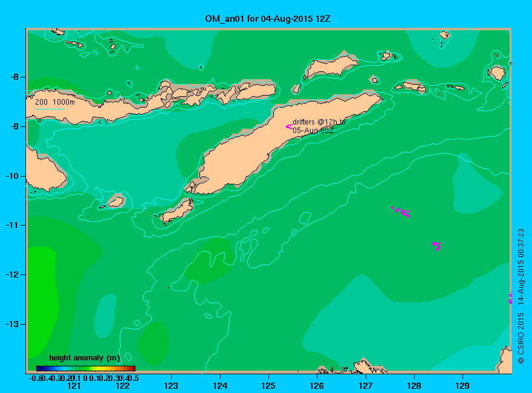Screen dimensions: 532x393
Task: Click the latitude label -13
Action: pos(11,324)
